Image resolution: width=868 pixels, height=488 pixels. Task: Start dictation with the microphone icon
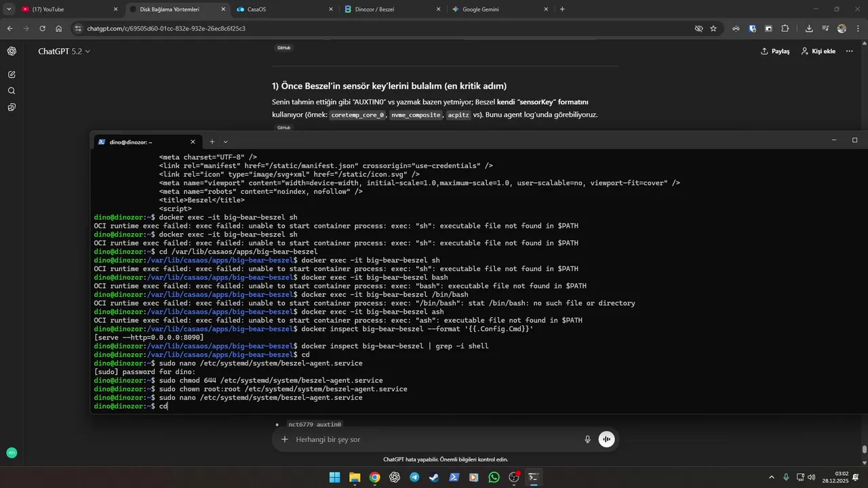coord(588,439)
